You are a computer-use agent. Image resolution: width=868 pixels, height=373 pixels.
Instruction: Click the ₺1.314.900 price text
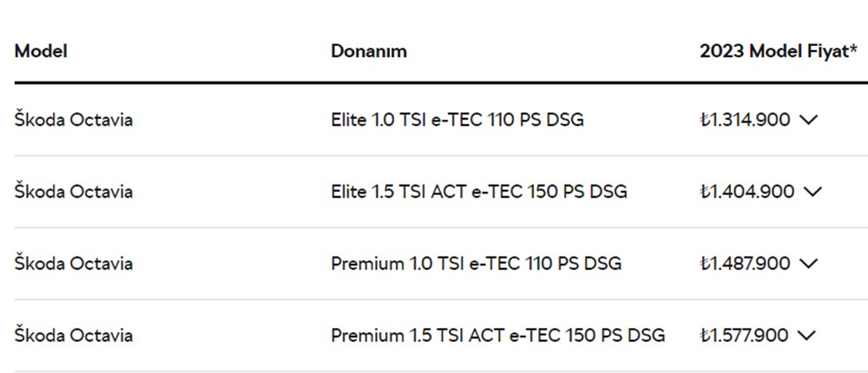(x=745, y=120)
